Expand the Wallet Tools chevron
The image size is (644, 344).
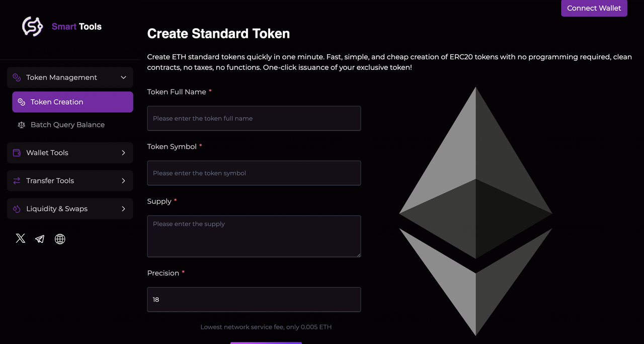tap(123, 153)
